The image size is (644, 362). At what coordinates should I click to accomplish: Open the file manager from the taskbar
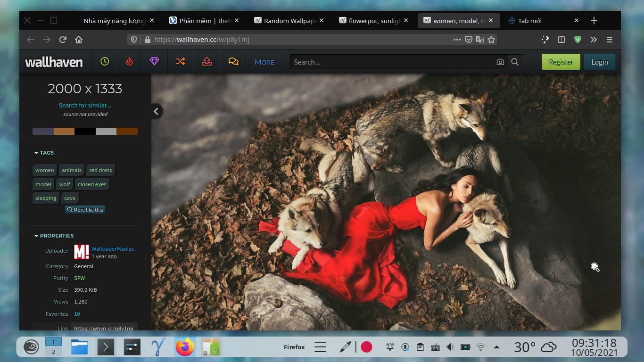coord(80,347)
